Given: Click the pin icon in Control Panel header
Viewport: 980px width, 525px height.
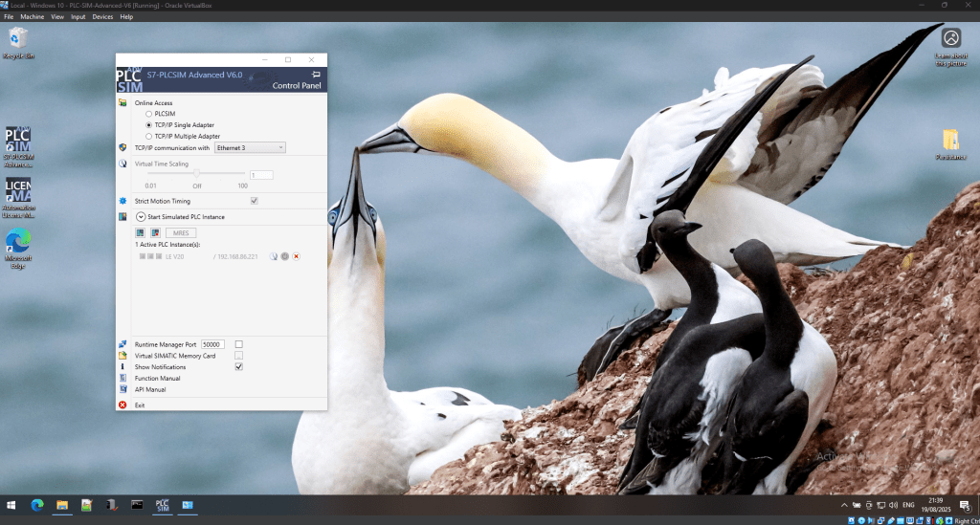Looking at the screenshot, I should [x=315, y=74].
